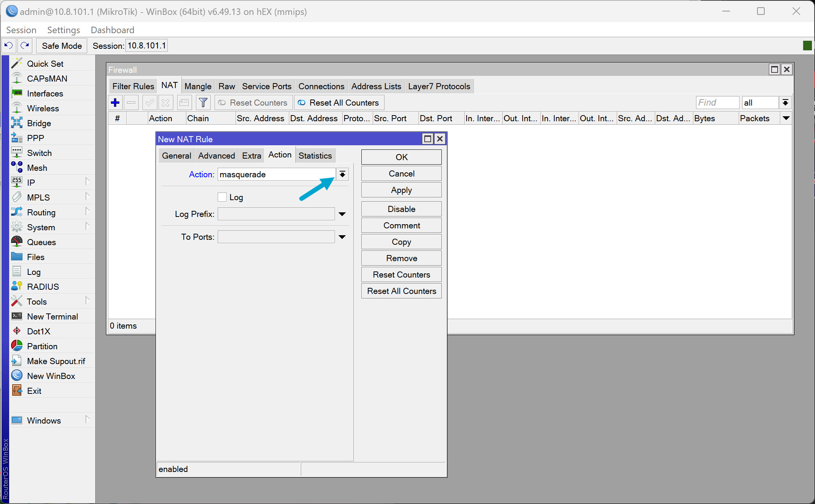Enable the Log checkbox
This screenshot has height=504, width=815.
[222, 197]
